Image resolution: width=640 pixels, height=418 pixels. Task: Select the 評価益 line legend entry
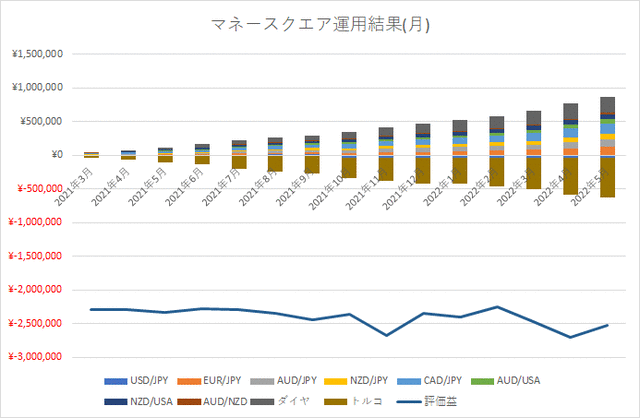(427, 401)
